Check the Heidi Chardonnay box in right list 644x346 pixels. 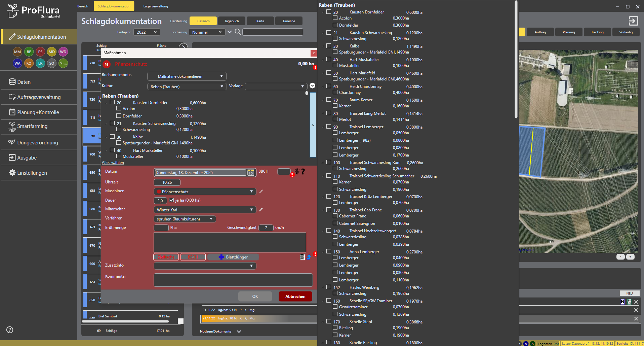(329, 86)
